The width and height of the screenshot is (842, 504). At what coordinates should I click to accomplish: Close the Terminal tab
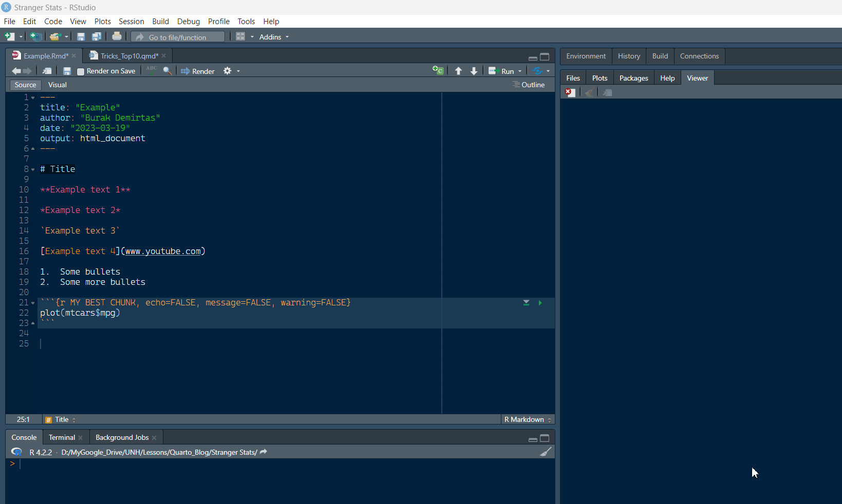[x=81, y=438]
